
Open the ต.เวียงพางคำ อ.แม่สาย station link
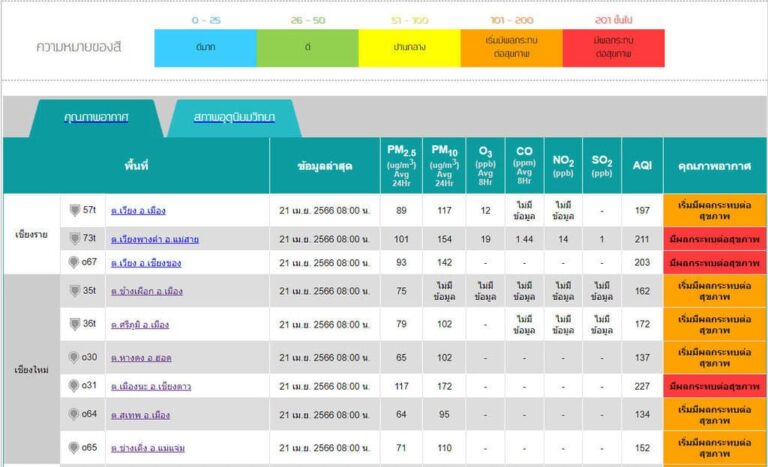[155, 240]
